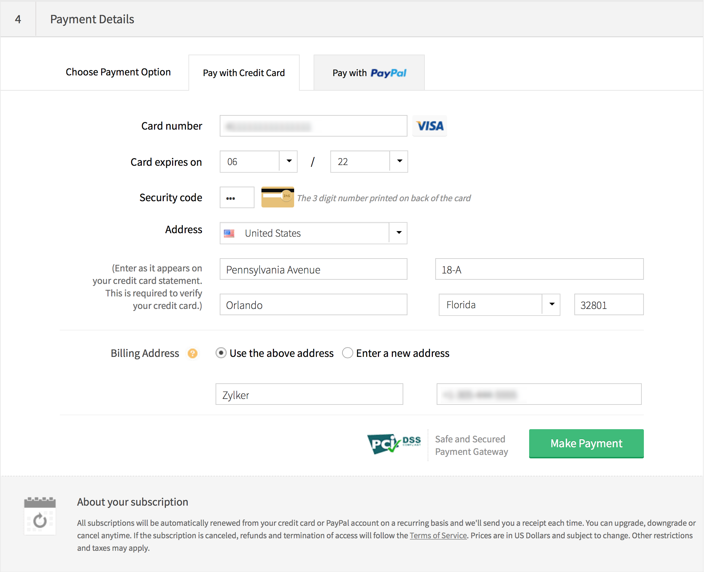The width and height of the screenshot is (728, 572).
Task: Click the United States flag icon
Action: 229,233
